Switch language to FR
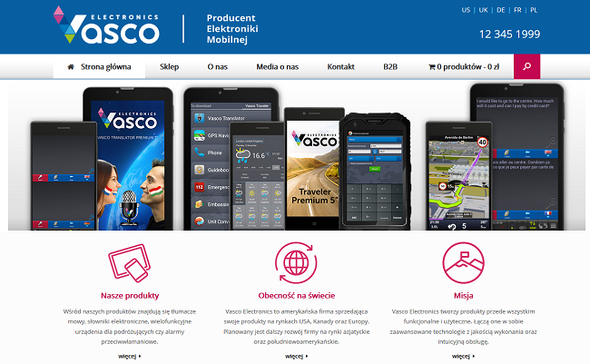Screen dimensions: 590x364 tap(517, 10)
